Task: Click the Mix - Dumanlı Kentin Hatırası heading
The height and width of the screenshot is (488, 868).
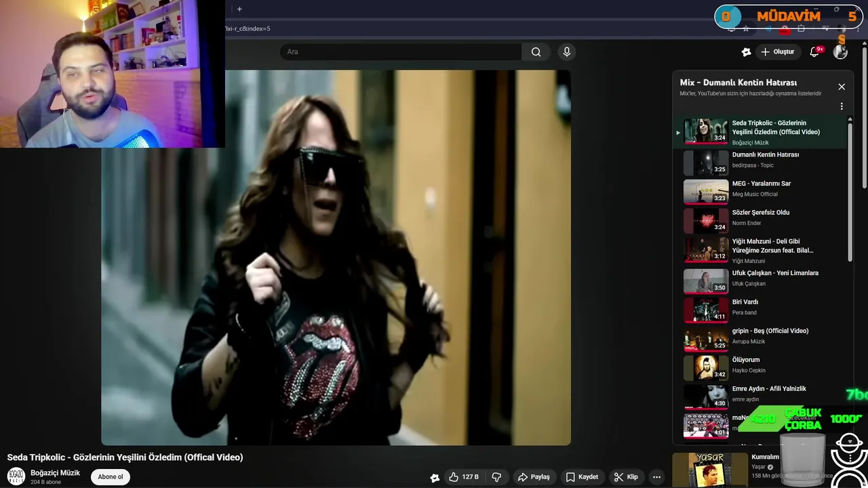Action: coord(738,82)
